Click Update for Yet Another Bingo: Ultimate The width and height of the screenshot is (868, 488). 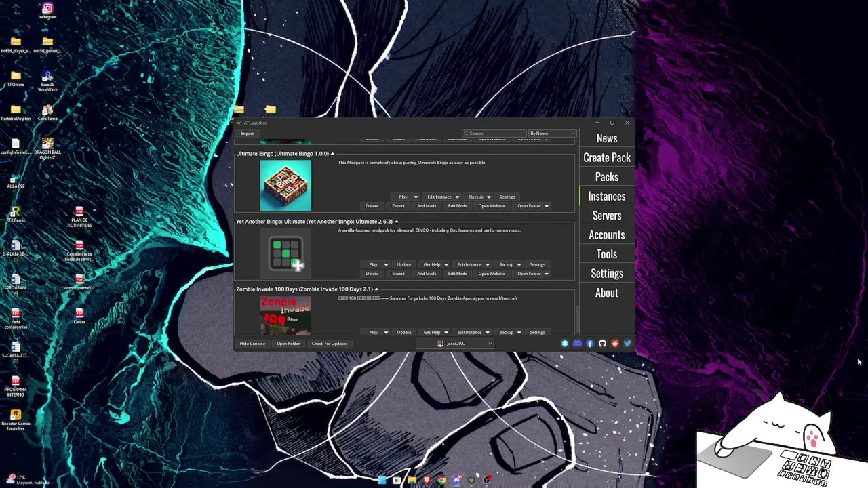click(404, 265)
